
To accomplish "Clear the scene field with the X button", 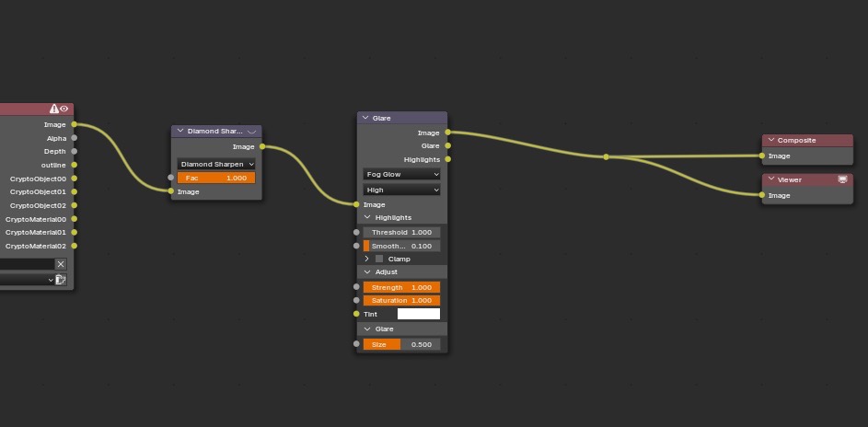I will pyautogui.click(x=61, y=264).
